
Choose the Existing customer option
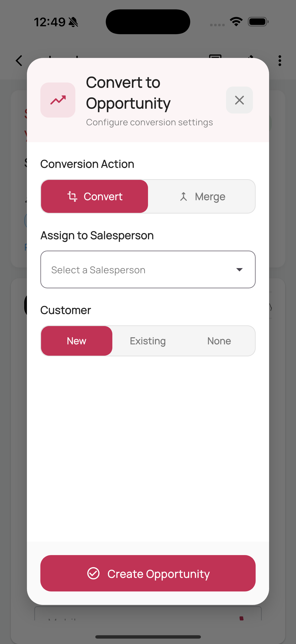tap(148, 341)
